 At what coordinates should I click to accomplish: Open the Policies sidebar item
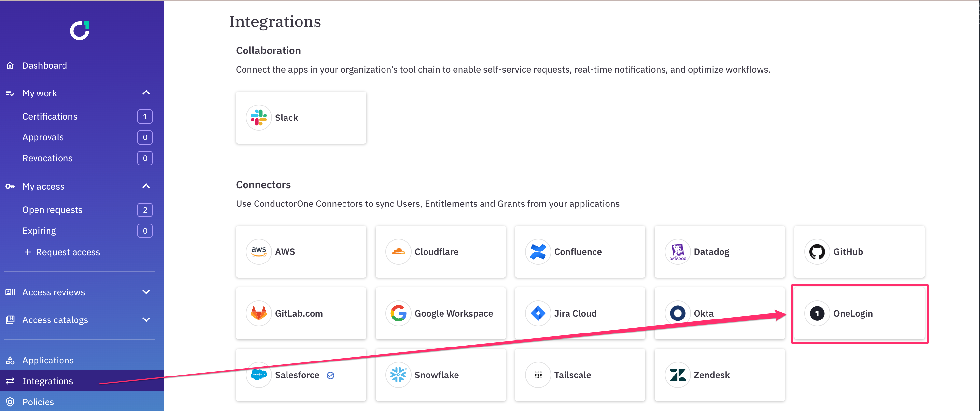pyautogui.click(x=38, y=402)
